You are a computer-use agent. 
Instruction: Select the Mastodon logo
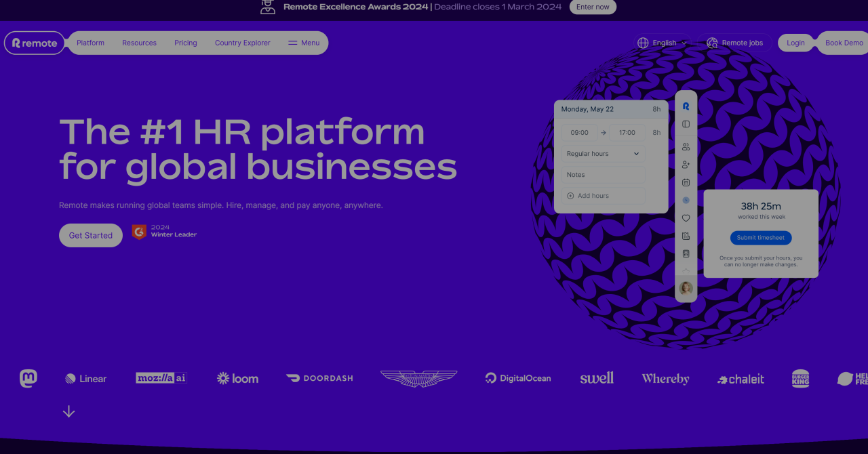28,378
